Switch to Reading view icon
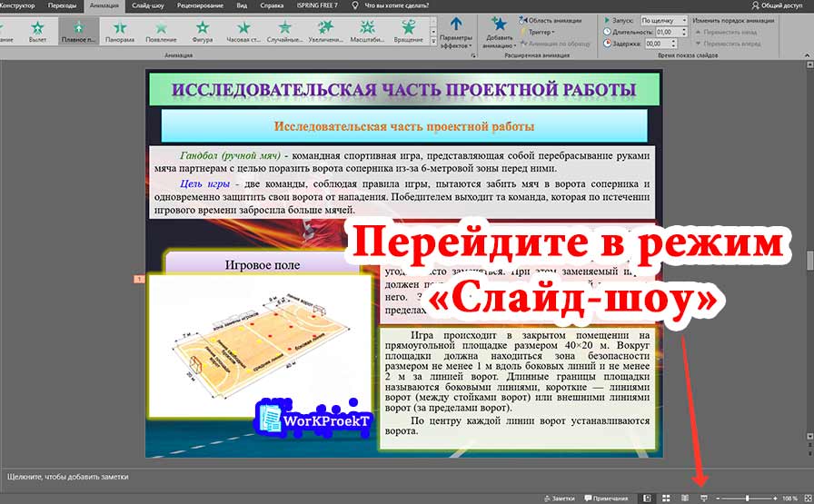 click(x=685, y=499)
